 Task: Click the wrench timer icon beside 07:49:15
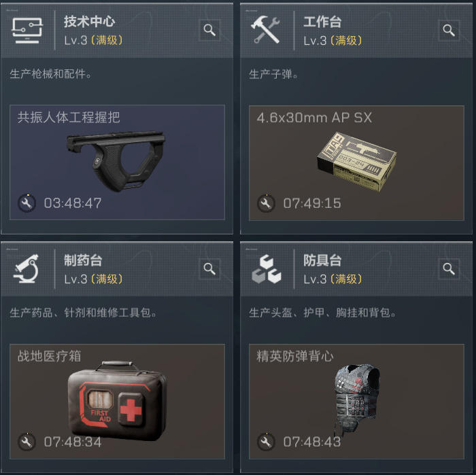[x=267, y=203]
